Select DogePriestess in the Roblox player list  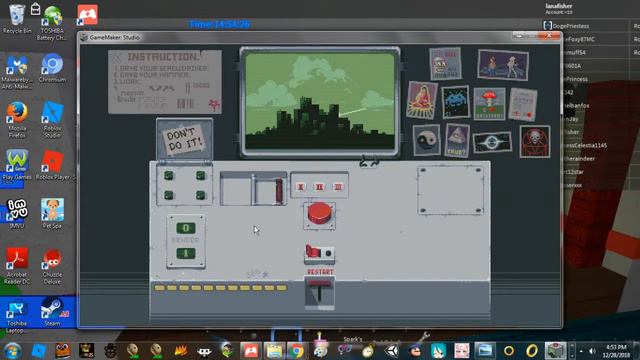(x=571, y=26)
